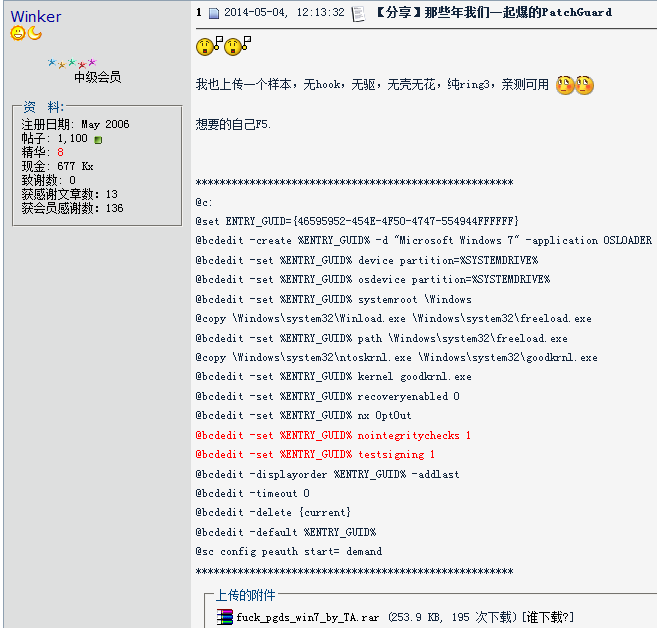657x628 pixels.
Task: Click the line copying ntoskrnl.exe to goodkrnl.exe
Action: pos(396,357)
